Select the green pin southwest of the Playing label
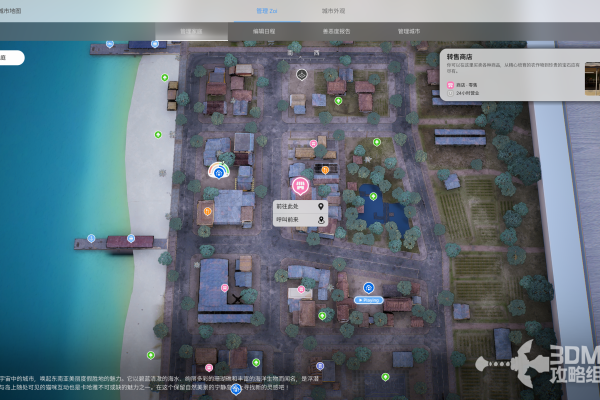 click(322, 316)
